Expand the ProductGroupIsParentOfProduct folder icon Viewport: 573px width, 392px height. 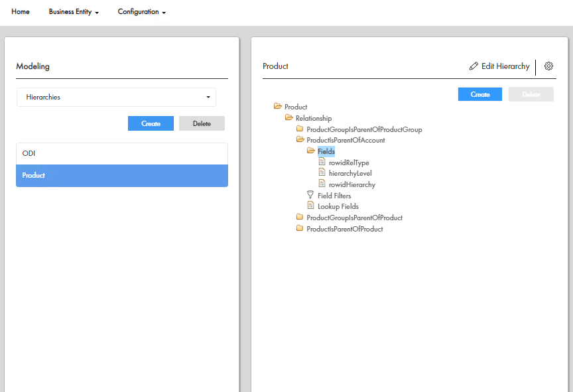click(300, 217)
